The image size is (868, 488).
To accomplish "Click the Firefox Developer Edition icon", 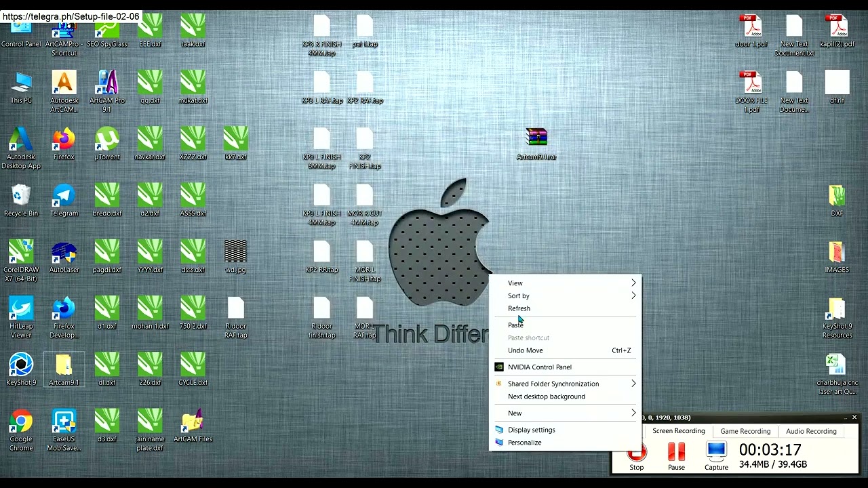I will [64, 317].
